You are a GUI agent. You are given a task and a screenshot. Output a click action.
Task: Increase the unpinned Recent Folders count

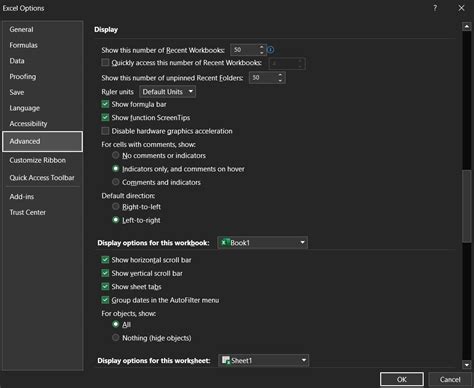tap(280, 75)
